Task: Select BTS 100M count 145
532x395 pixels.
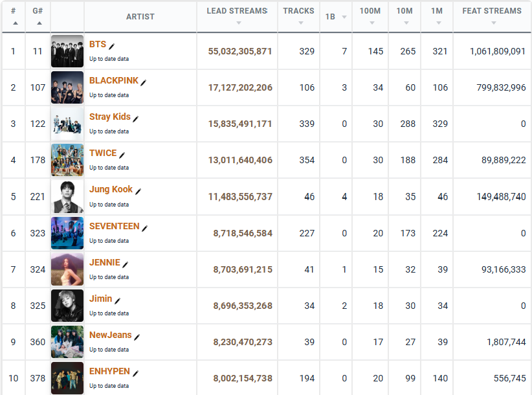Action: click(x=376, y=52)
